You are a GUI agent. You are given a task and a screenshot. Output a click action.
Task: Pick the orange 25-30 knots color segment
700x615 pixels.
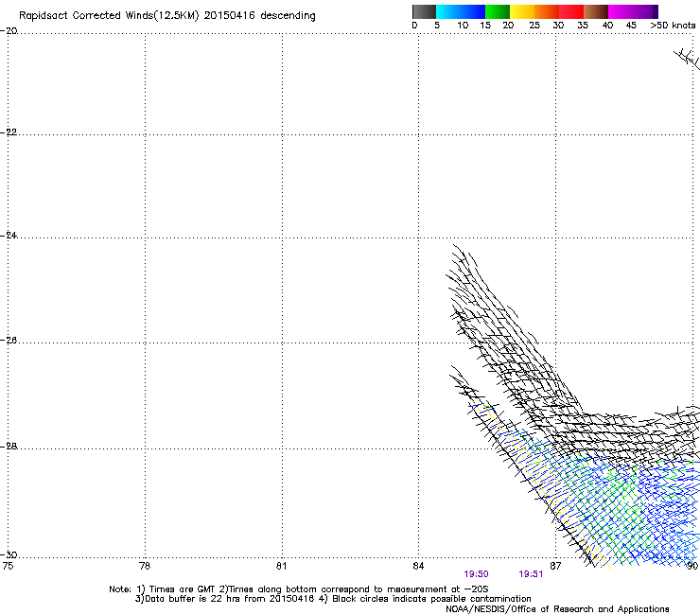click(x=547, y=11)
